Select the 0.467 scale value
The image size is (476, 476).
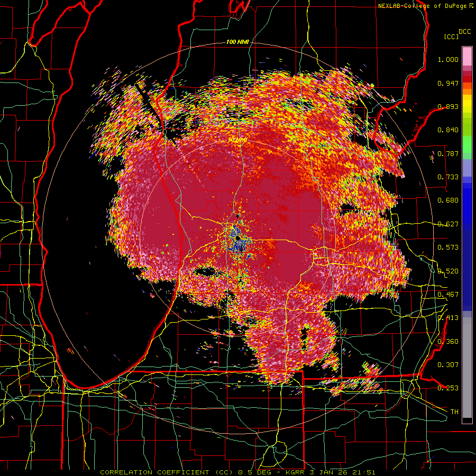[448, 295]
